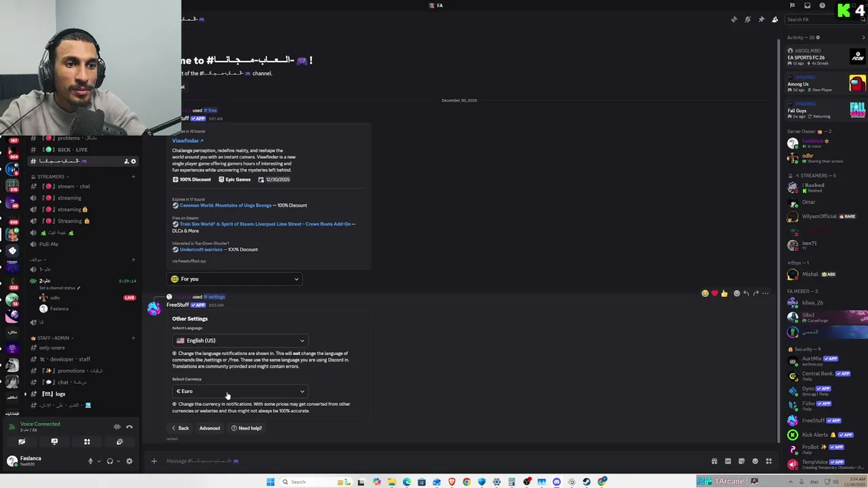Click the reply arrow on message
The image size is (868, 488).
click(746, 293)
